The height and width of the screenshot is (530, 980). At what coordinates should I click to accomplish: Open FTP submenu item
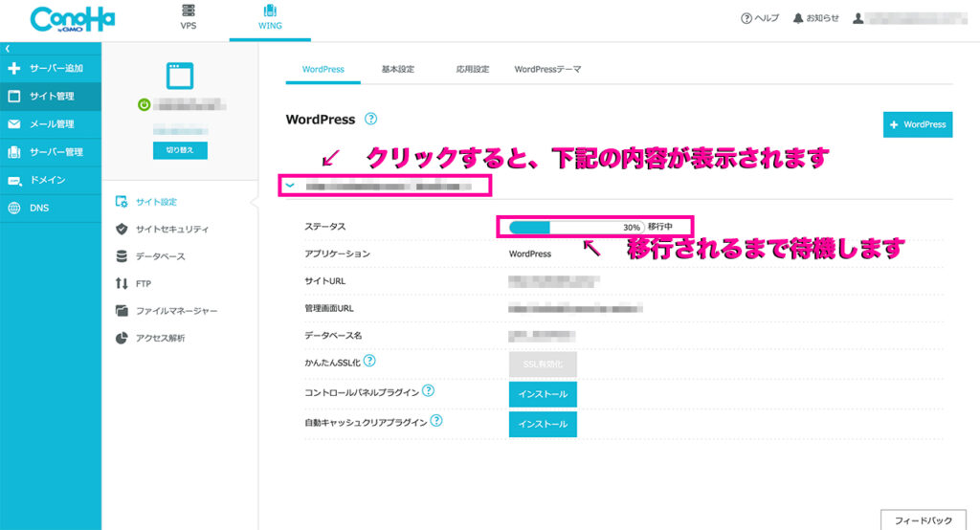pos(144,284)
